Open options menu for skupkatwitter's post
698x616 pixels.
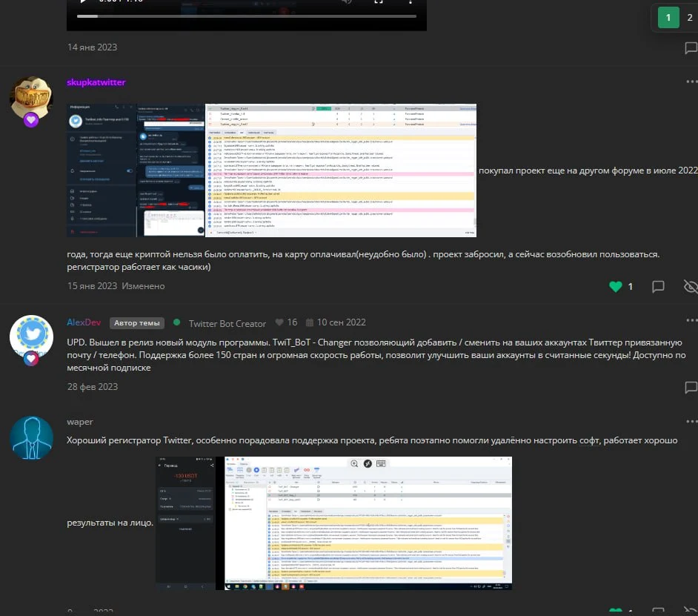[691, 82]
